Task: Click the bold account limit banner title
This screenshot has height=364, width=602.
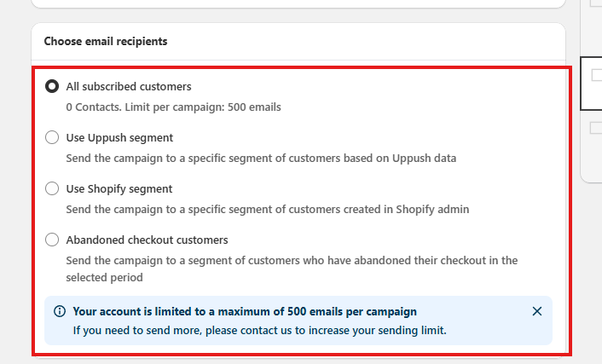Action: click(x=245, y=311)
